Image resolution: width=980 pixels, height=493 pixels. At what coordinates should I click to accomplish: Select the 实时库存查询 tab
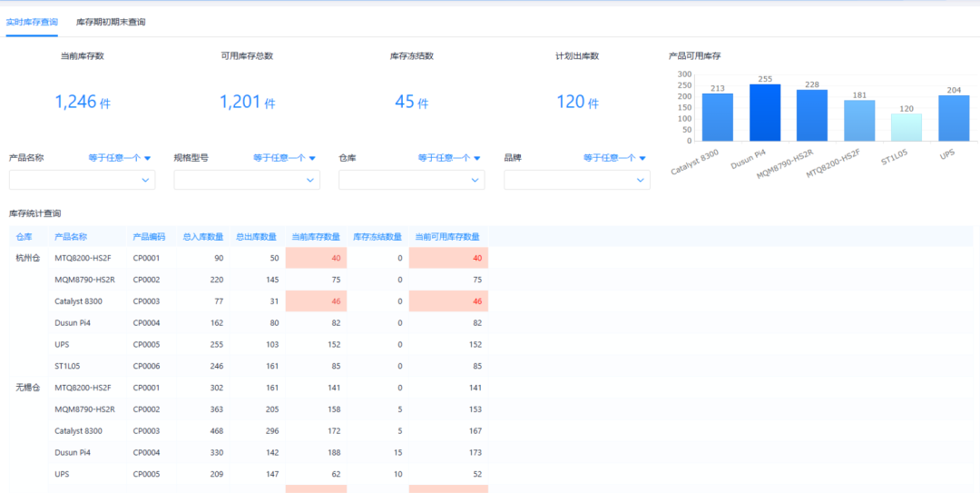[32, 22]
